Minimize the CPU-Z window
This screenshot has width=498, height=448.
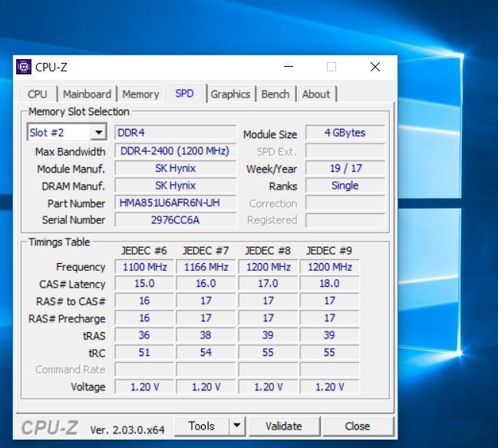pos(289,67)
